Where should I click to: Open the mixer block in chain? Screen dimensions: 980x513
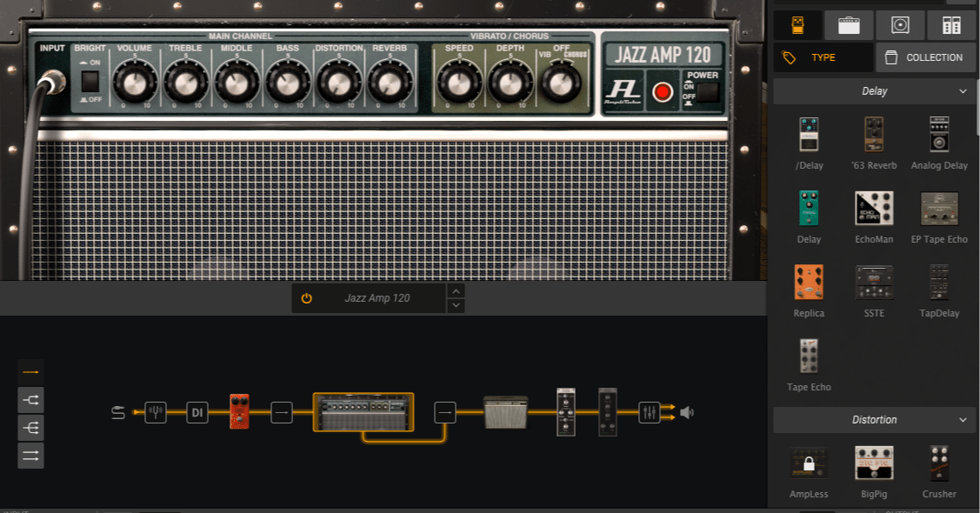point(650,412)
